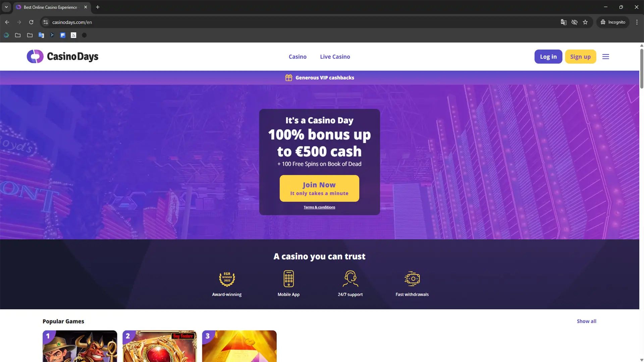Click the Award-winning EGR laurel icon
644x362 pixels.
point(227,279)
